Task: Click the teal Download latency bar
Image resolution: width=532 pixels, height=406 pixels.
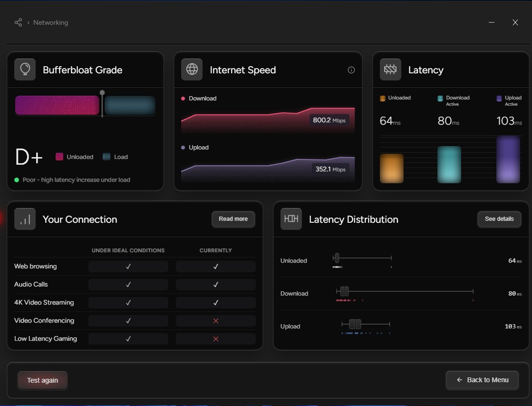Action: pyautogui.click(x=449, y=165)
